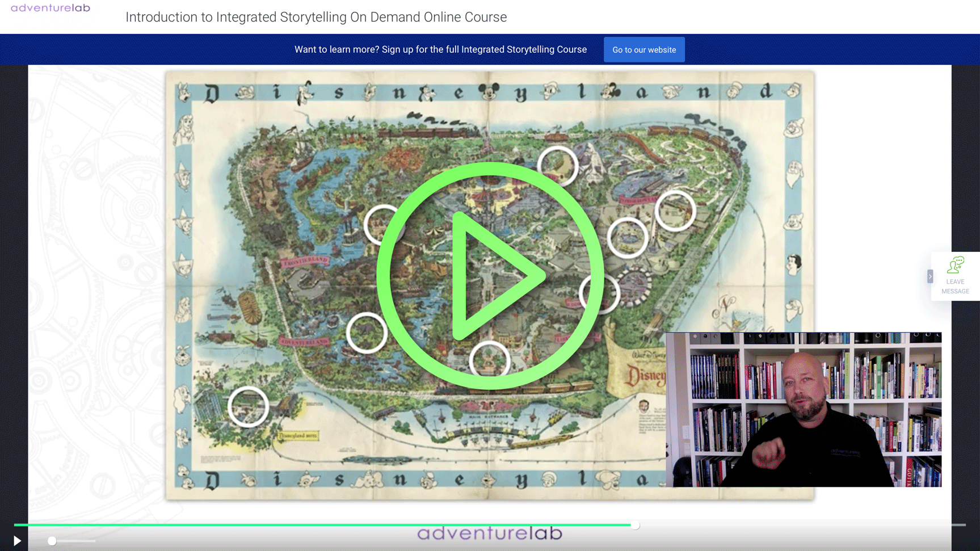Image resolution: width=980 pixels, height=551 pixels.
Task: Click the adventurelab logo in header
Action: pyautogui.click(x=51, y=8)
